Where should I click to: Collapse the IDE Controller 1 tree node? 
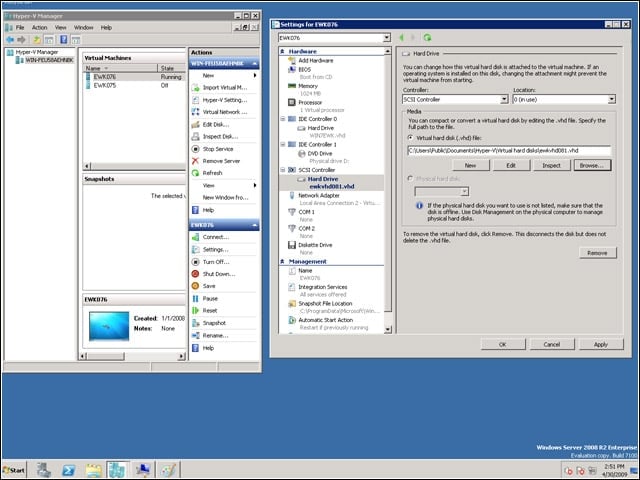pos(283,144)
